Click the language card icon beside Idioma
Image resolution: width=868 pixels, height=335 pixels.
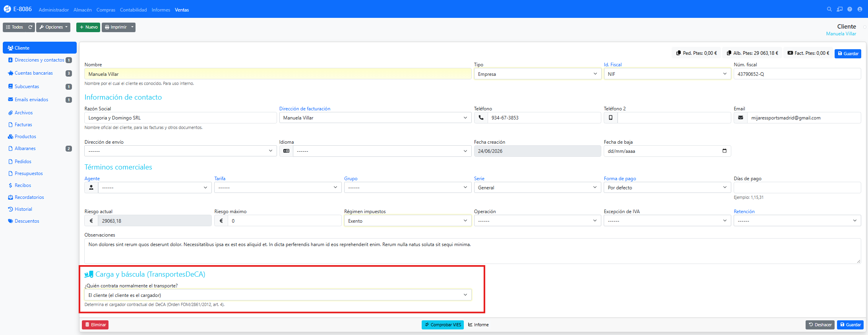(x=286, y=151)
